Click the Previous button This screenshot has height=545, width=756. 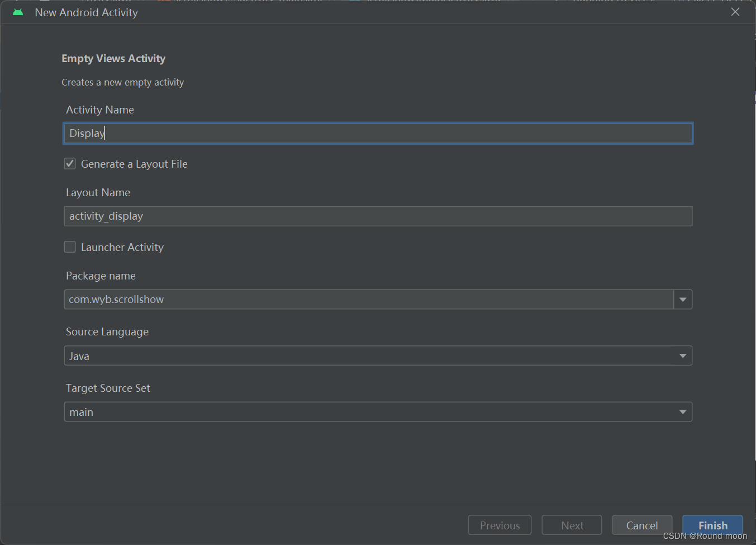point(500,525)
